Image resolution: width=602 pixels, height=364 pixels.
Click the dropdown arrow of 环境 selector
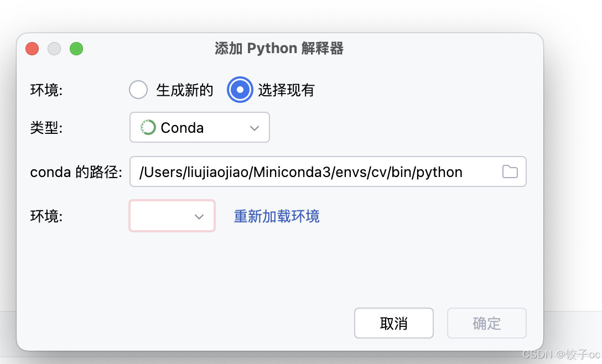pyautogui.click(x=200, y=216)
